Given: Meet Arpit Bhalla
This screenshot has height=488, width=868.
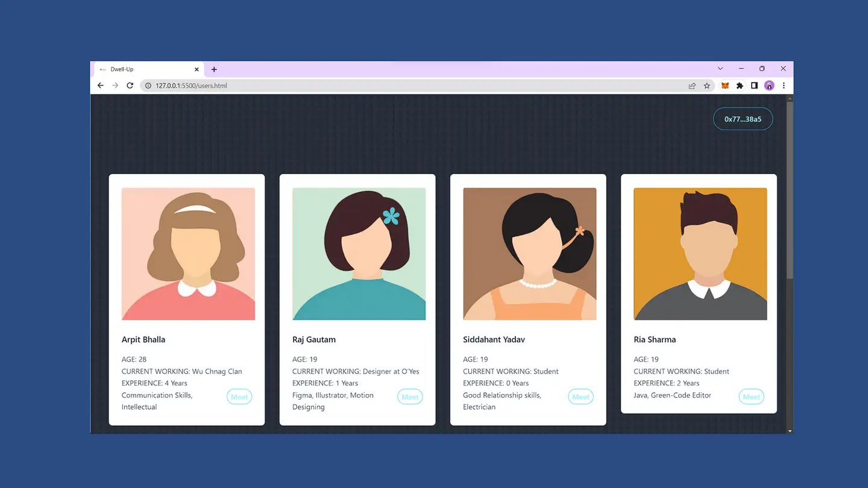Looking at the screenshot, I should (239, 397).
